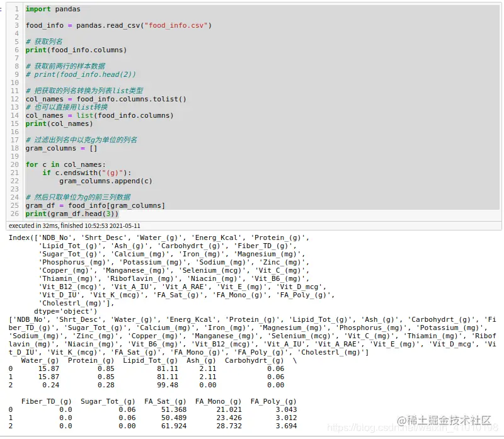Click the value 0.24 in the Water column
This screenshot has width=504, height=439.
(51, 385)
